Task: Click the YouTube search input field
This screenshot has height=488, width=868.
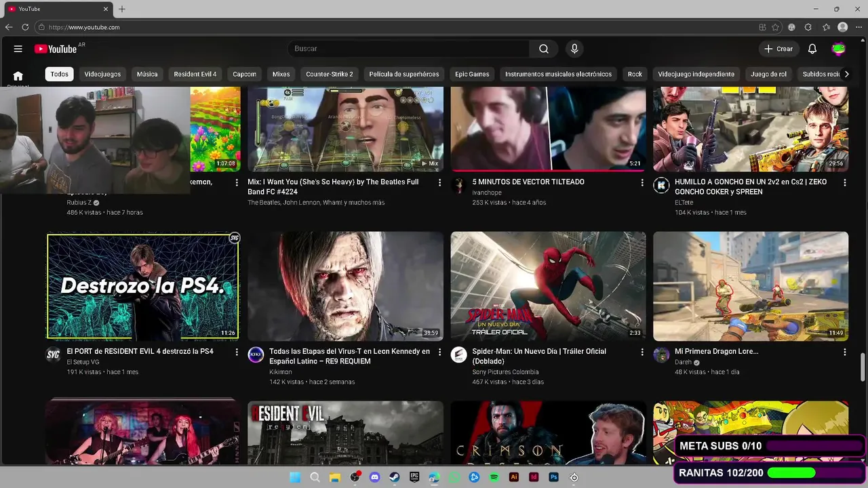Action: point(409,49)
